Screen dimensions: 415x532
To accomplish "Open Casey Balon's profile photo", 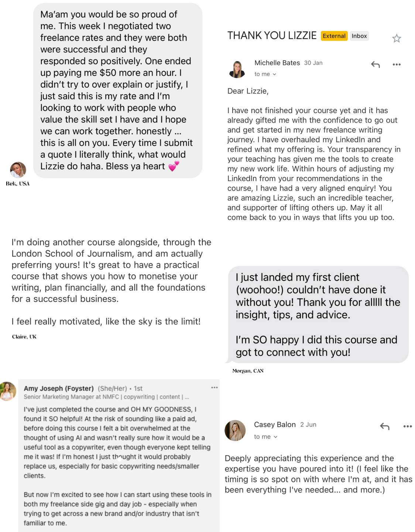I will coord(235,430).
